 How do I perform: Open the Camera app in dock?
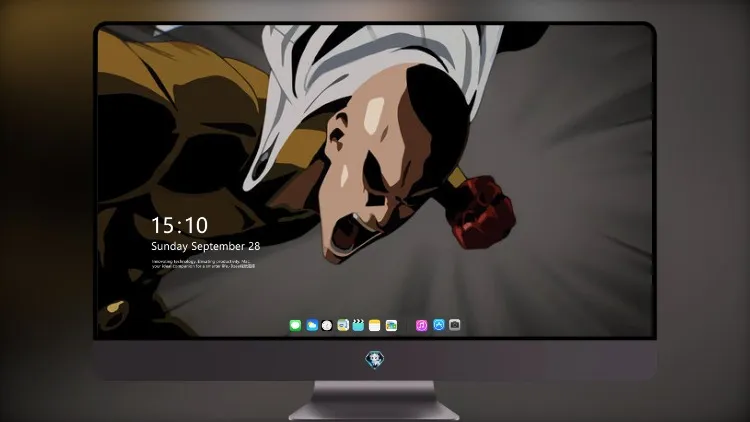tap(454, 325)
